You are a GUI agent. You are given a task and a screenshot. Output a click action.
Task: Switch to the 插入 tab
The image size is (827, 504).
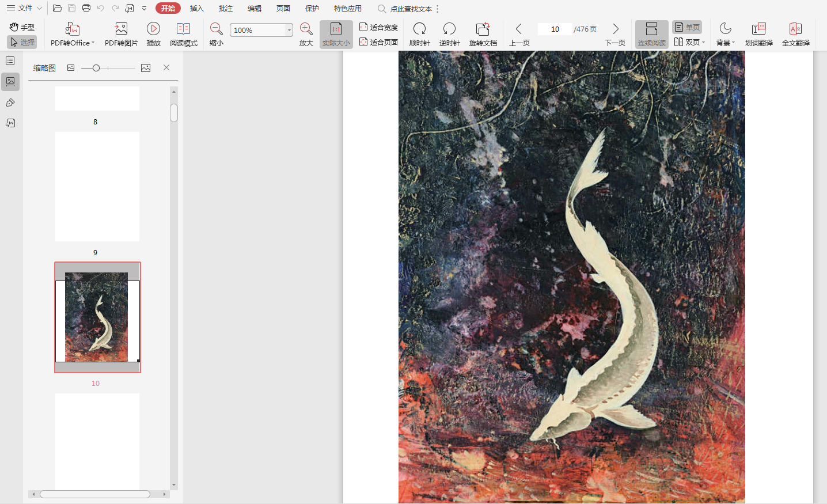click(x=197, y=8)
